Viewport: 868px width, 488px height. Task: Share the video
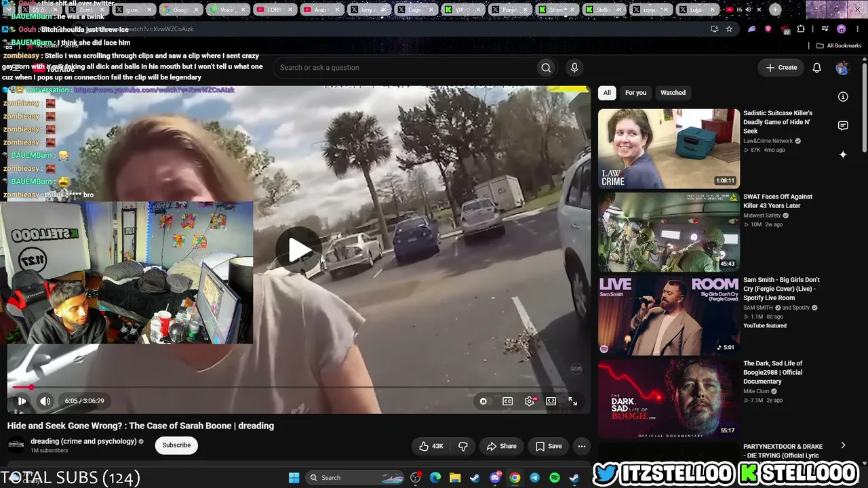tap(502, 446)
